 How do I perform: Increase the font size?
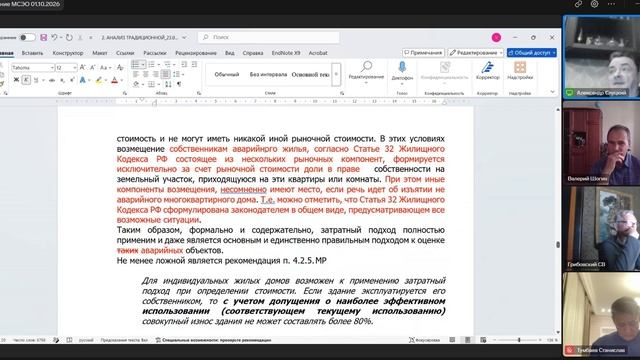click(x=83, y=67)
